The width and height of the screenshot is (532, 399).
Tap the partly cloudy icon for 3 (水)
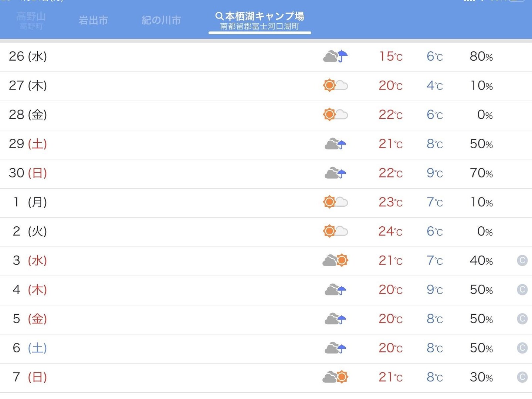(x=335, y=260)
